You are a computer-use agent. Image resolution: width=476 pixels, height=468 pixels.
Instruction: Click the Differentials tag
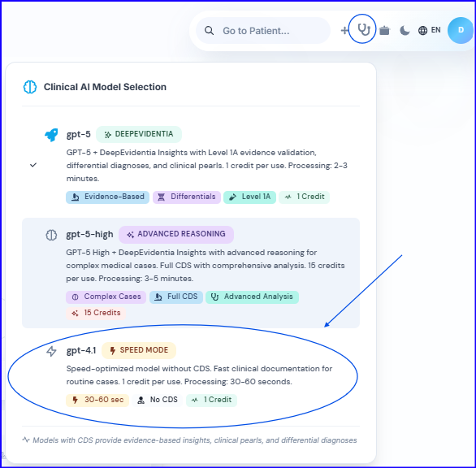click(x=187, y=197)
